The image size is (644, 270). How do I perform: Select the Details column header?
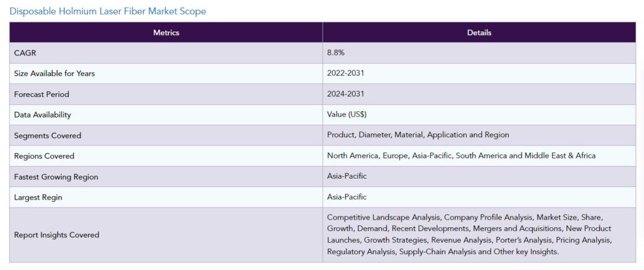(479, 33)
